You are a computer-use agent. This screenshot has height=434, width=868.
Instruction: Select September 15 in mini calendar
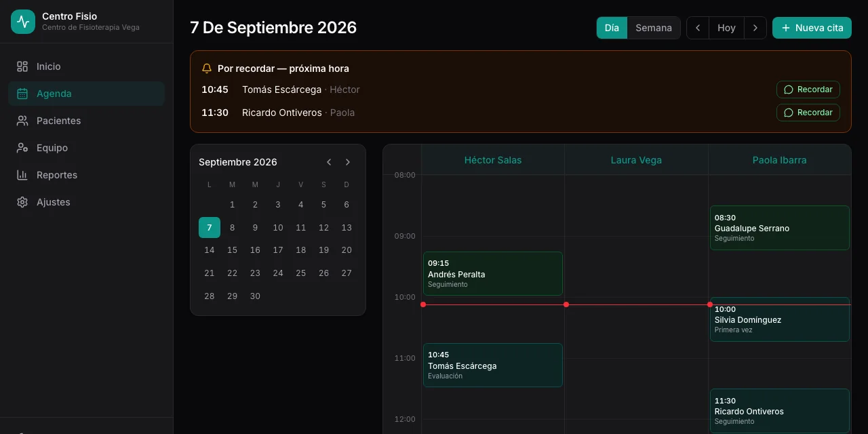232,250
